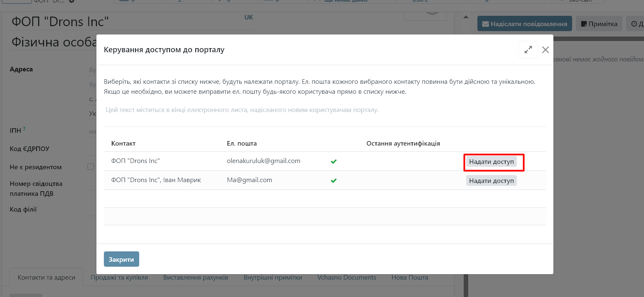Click the UK language badge
This screenshot has height=297, width=644.
[248, 17]
